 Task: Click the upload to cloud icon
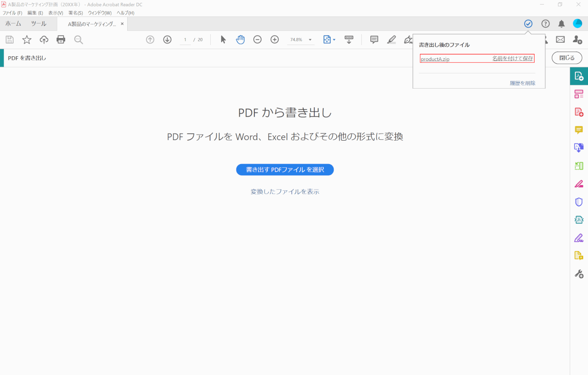44,40
